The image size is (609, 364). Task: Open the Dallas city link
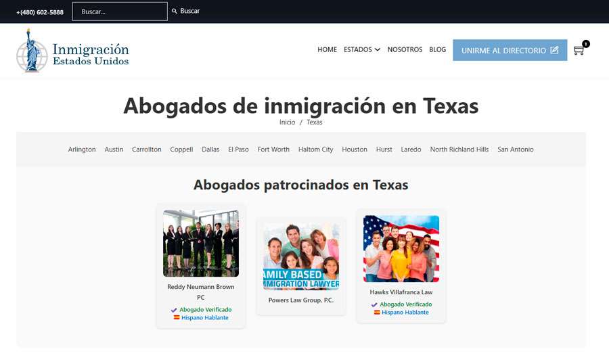(x=210, y=150)
